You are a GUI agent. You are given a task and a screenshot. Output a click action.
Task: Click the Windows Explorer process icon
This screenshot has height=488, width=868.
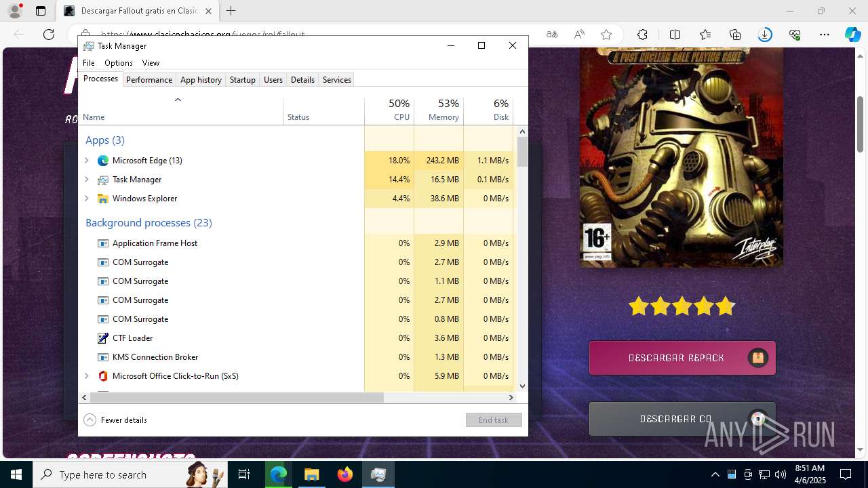[x=103, y=199]
